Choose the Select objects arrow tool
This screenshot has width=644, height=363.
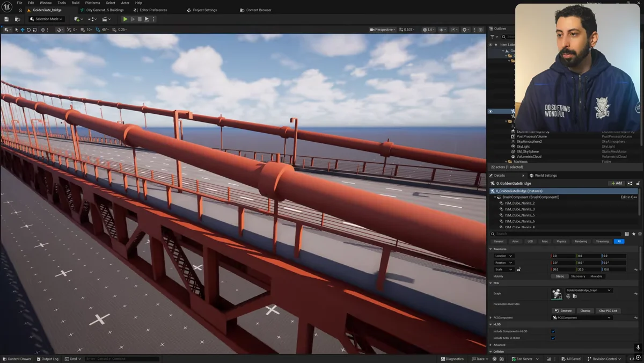pyautogui.click(x=17, y=30)
